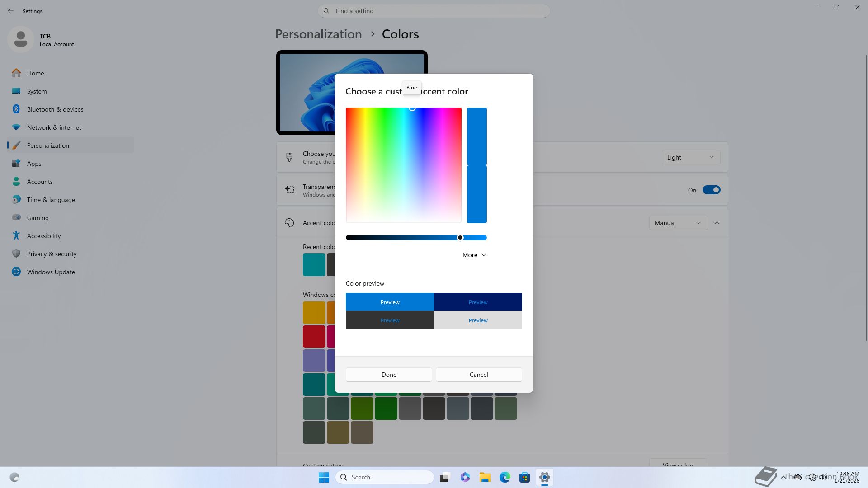Open the Accessibility settings icon
868x488 pixels.
[16, 236]
